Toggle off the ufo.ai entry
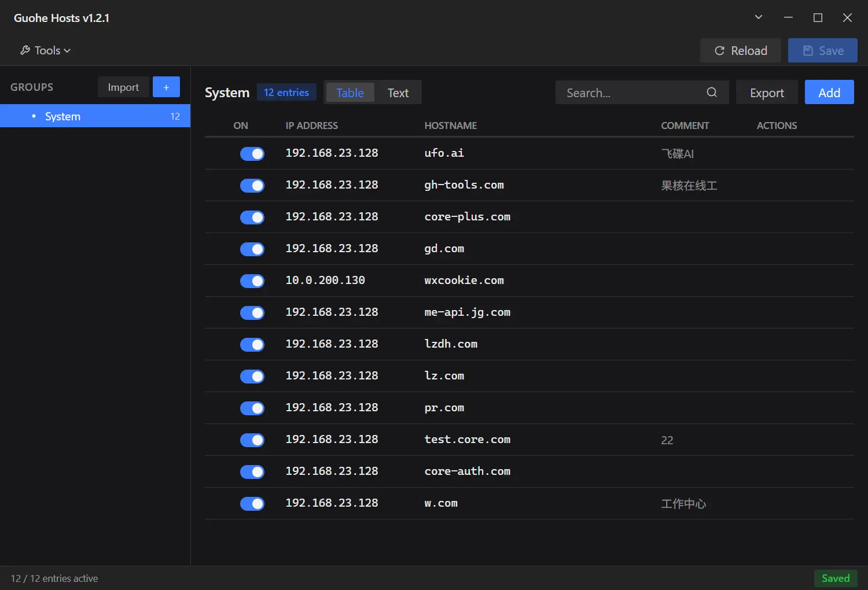This screenshot has height=590, width=868. [252, 154]
